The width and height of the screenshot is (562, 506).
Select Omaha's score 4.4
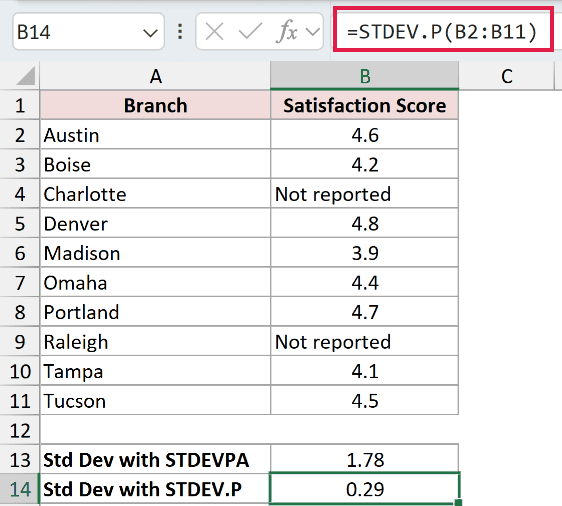[x=365, y=282]
